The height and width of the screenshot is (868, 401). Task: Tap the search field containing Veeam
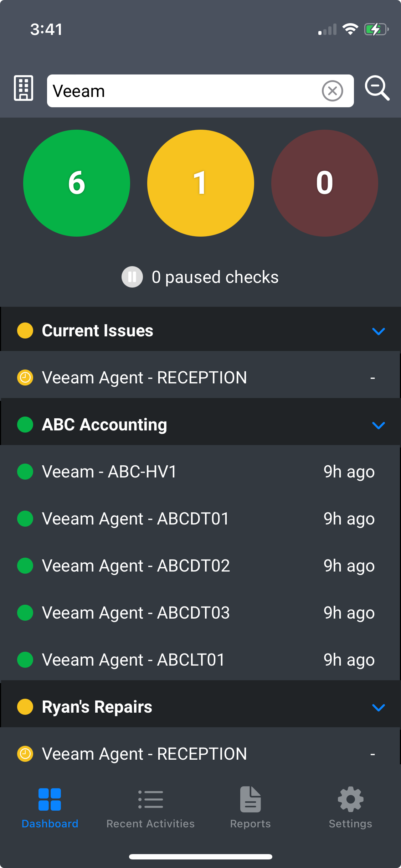tap(182, 91)
